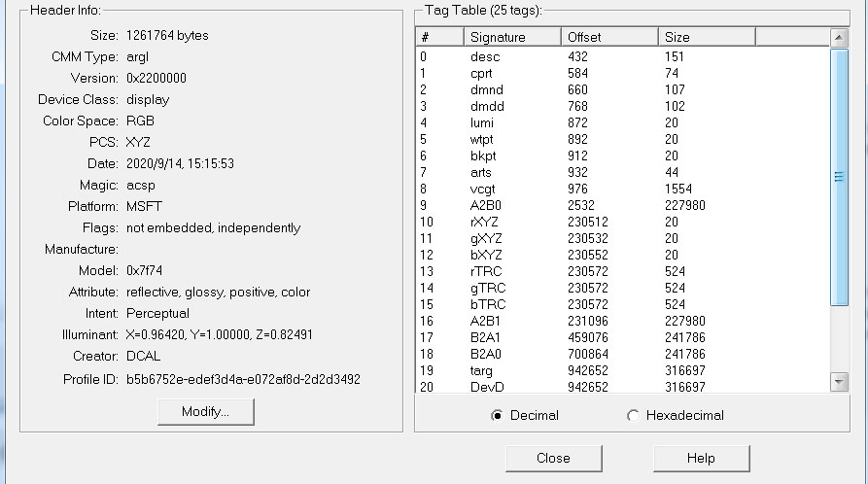Screen dimensions: 868x484
Task: Select the rTRC tag row
Action: click(x=487, y=271)
